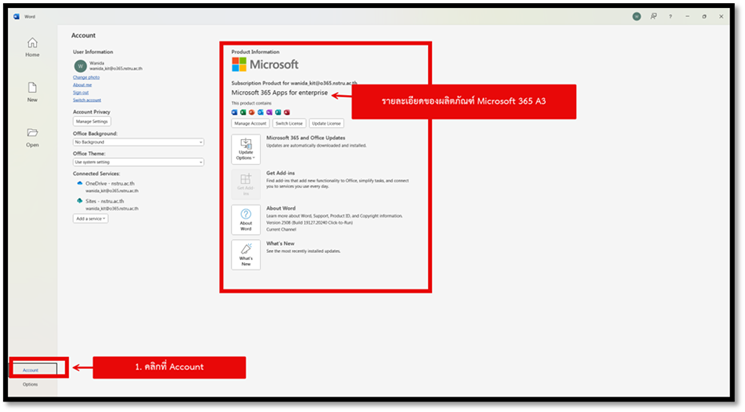
Task: Select Account in the left sidebar
Action: [31, 369]
